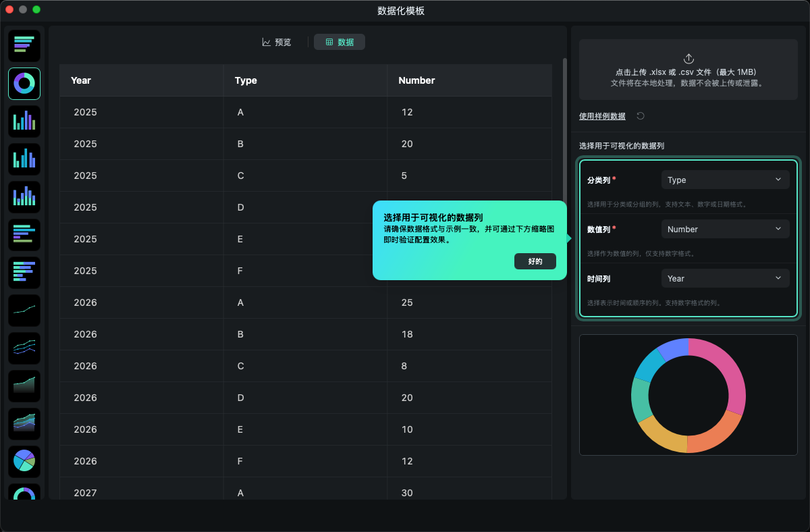The height and width of the screenshot is (532, 810).
Task: Select the single area chart template
Action: point(24,385)
